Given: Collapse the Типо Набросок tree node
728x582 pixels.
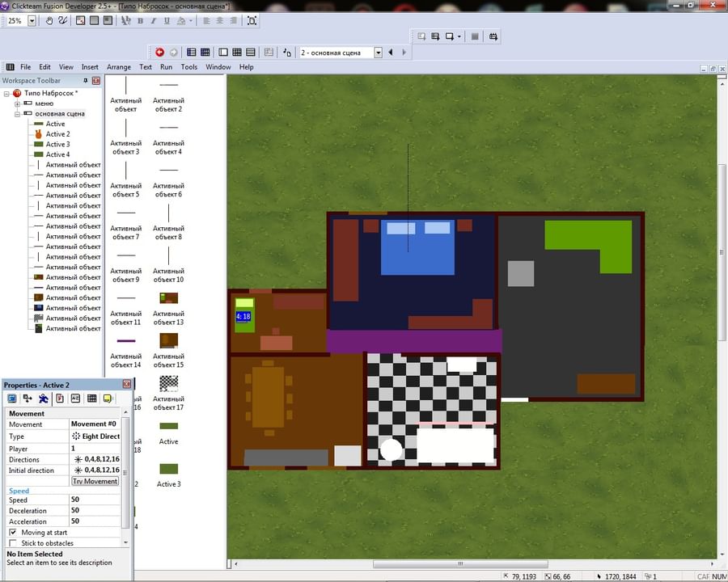Looking at the screenshot, I should 6,93.
